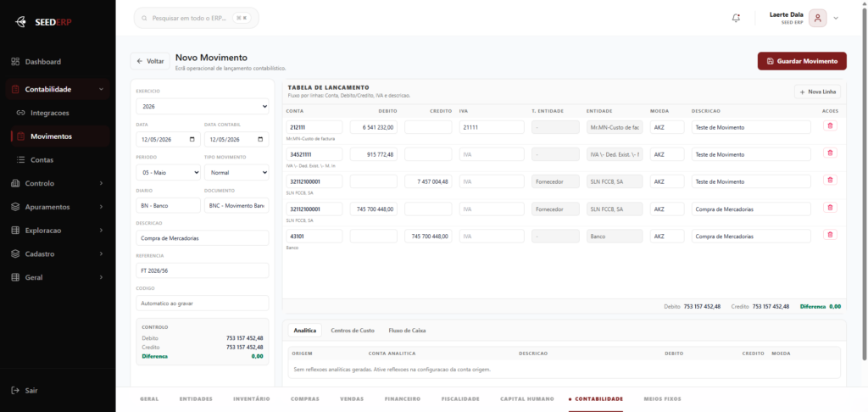Click the IVA field showing 21111
This screenshot has height=412, width=868.
492,127
